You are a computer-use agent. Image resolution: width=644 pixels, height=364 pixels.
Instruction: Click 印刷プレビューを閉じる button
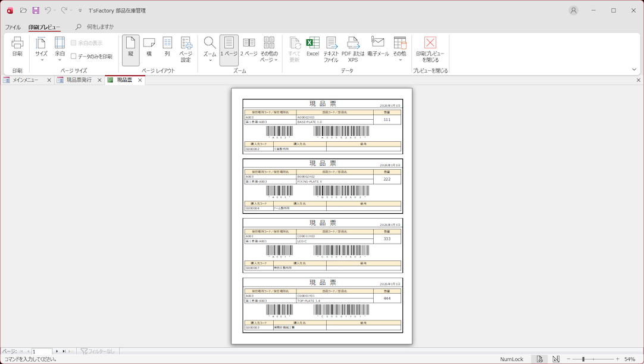coord(430,49)
